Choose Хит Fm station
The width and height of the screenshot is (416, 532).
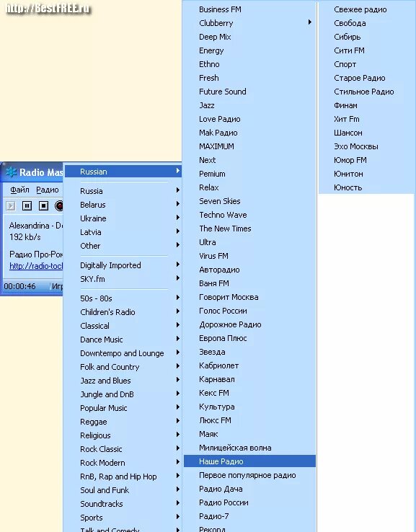pos(367,119)
